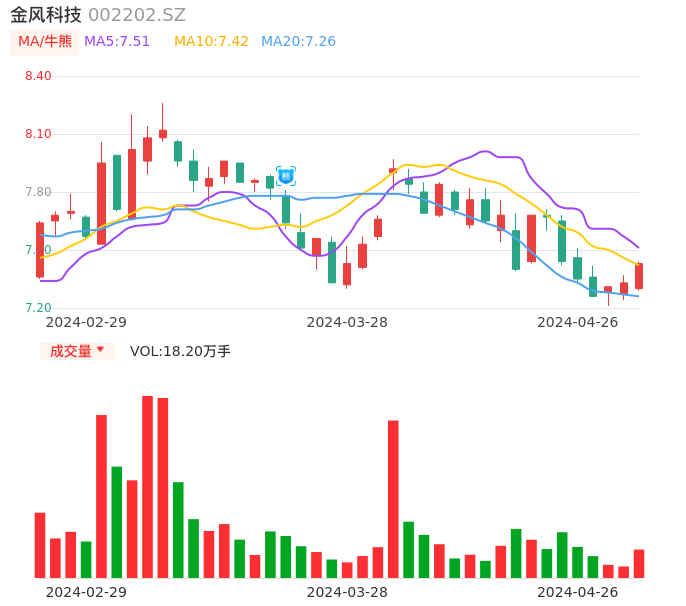Click the 7.80 price axis label
686x606 pixels.
point(38,192)
